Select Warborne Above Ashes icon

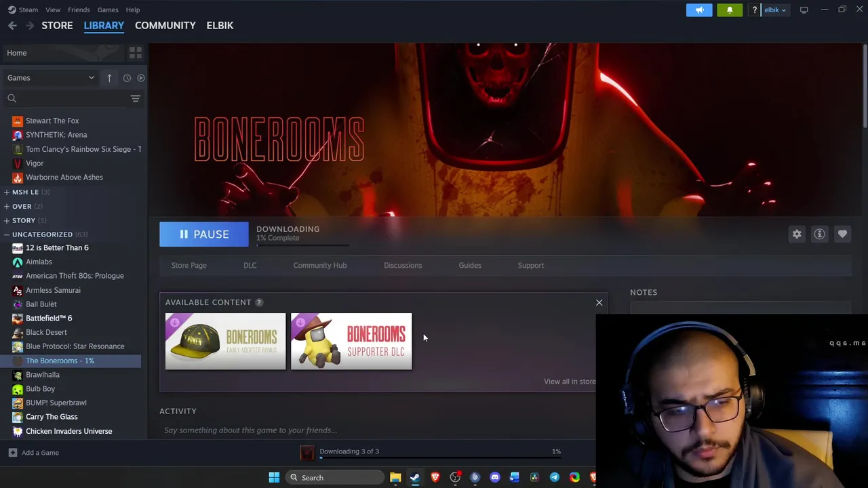click(x=18, y=178)
